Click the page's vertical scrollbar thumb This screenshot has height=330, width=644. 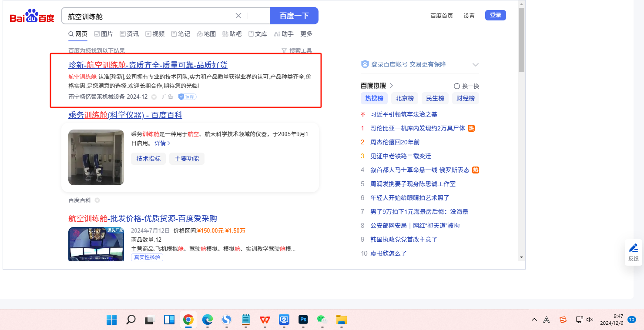[521, 39]
